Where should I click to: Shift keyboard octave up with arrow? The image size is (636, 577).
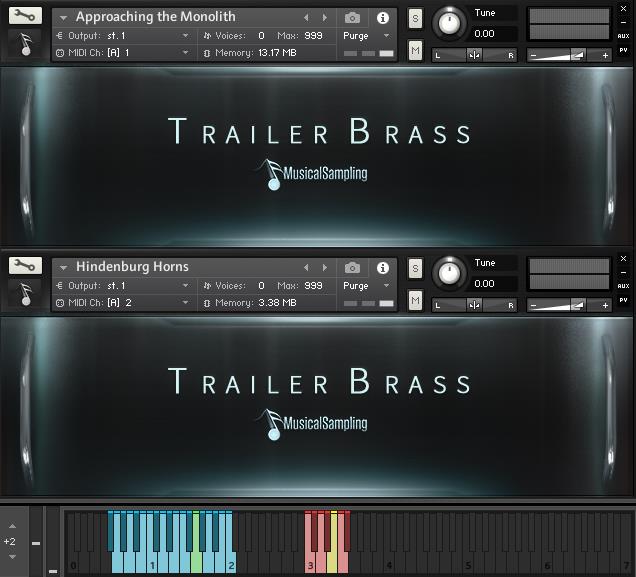[x=13, y=526]
